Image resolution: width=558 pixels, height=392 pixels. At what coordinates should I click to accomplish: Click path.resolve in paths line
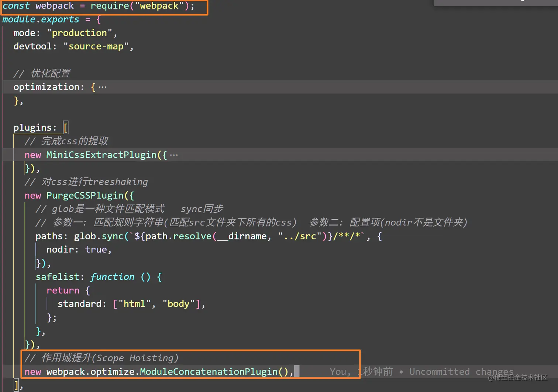click(x=179, y=236)
